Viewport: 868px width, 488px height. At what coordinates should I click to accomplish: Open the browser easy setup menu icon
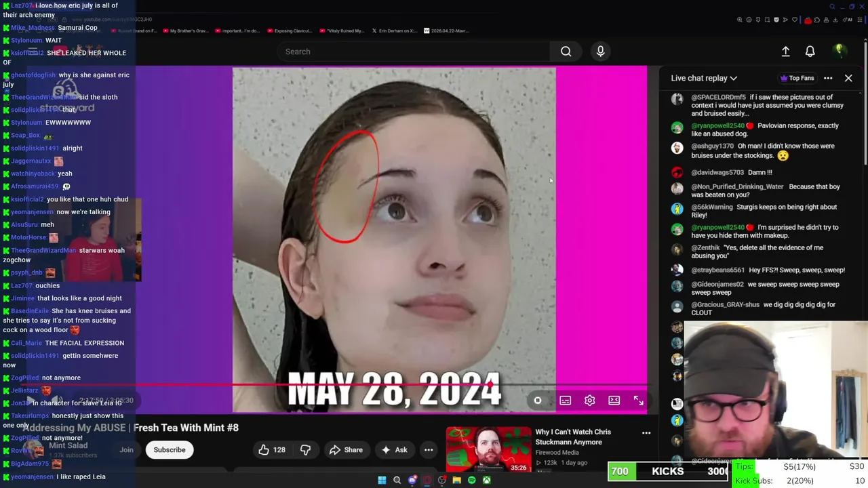860,20
